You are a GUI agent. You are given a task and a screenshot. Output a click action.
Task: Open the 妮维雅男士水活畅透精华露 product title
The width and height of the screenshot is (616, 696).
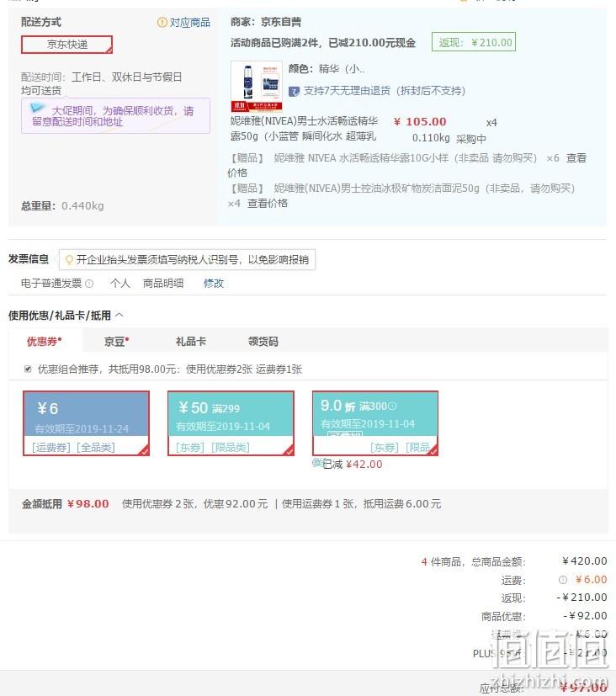(x=304, y=129)
